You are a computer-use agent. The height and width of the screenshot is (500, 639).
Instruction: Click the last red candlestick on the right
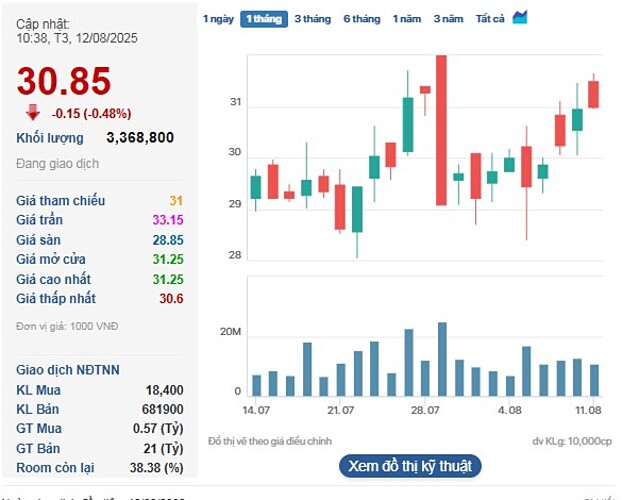(x=593, y=94)
